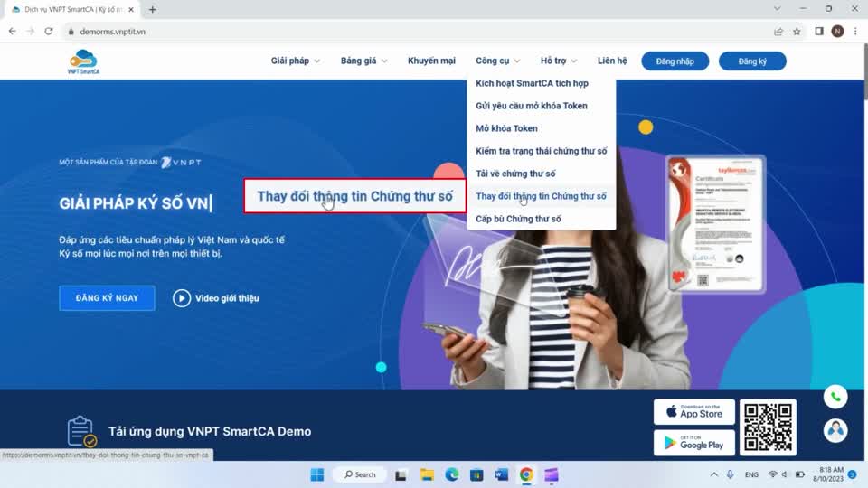This screenshot has width=868, height=488.
Task: Expand the Hỗ trợ menu
Action: click(559, 61)
